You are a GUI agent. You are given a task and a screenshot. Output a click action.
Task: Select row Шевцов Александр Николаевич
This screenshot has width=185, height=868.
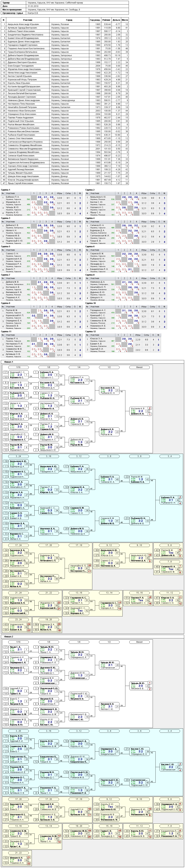pos(65,176)
